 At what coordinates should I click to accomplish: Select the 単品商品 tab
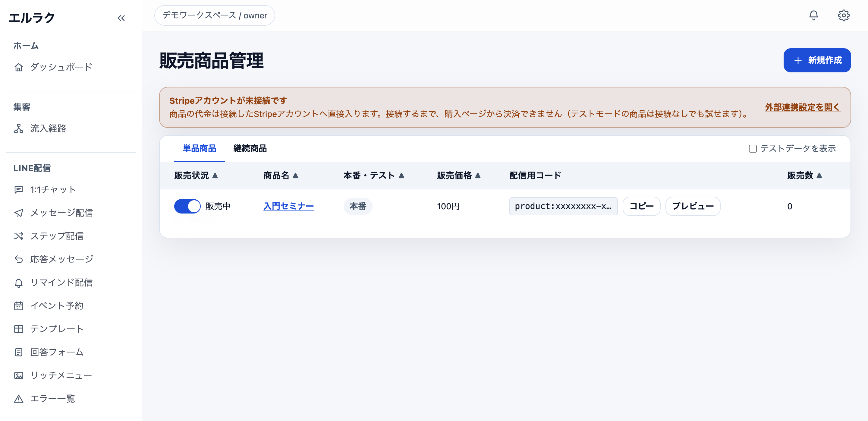click(x=199, y=148)
